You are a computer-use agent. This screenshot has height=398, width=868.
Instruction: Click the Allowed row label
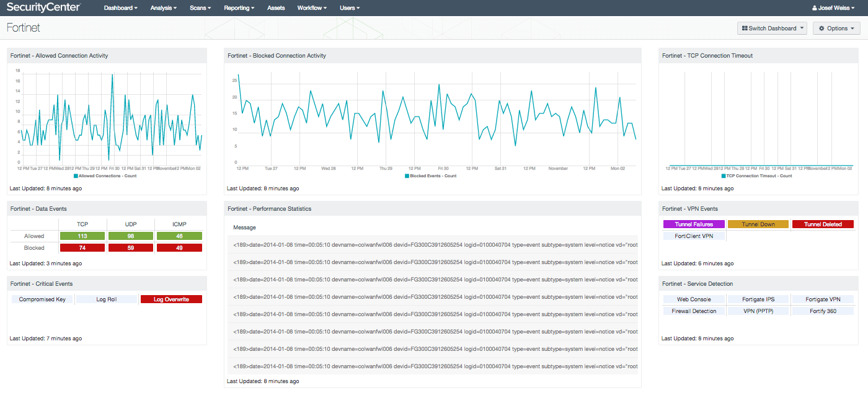(34, 236)
